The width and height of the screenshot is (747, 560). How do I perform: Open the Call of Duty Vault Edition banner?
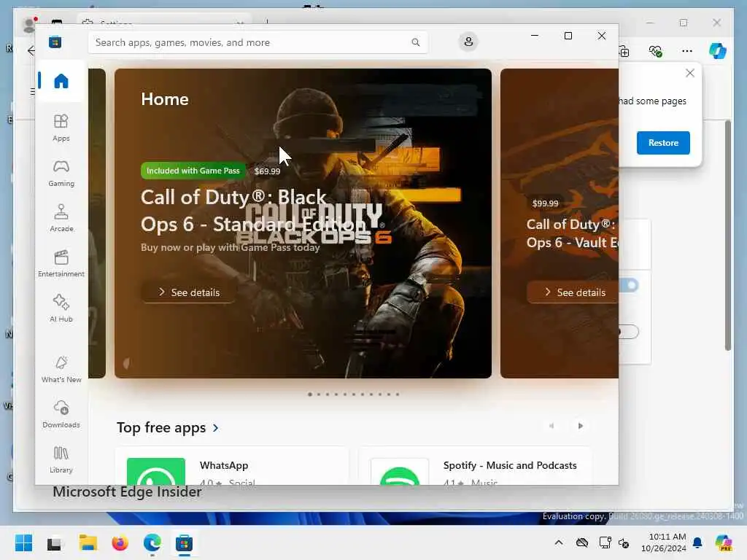click(560, 223)
